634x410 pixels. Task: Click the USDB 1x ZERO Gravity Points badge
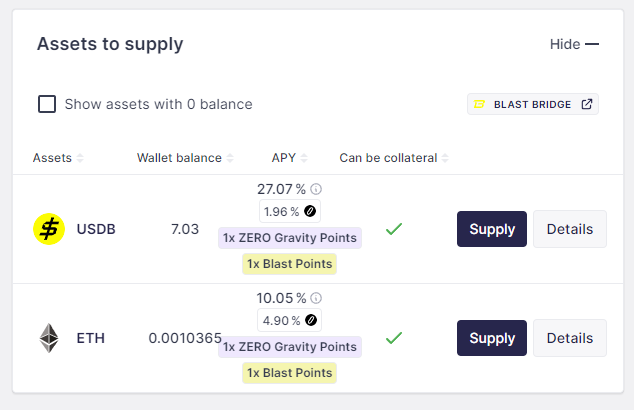(290, 238)
